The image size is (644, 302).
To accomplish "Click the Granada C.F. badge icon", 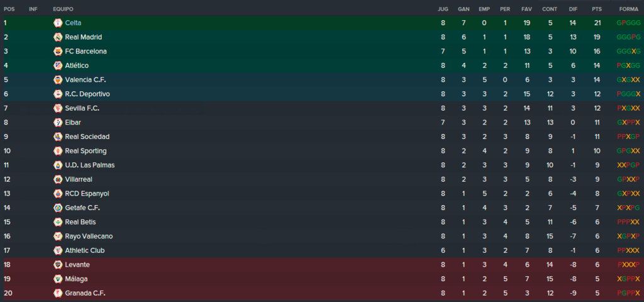I will coord(58,293).
